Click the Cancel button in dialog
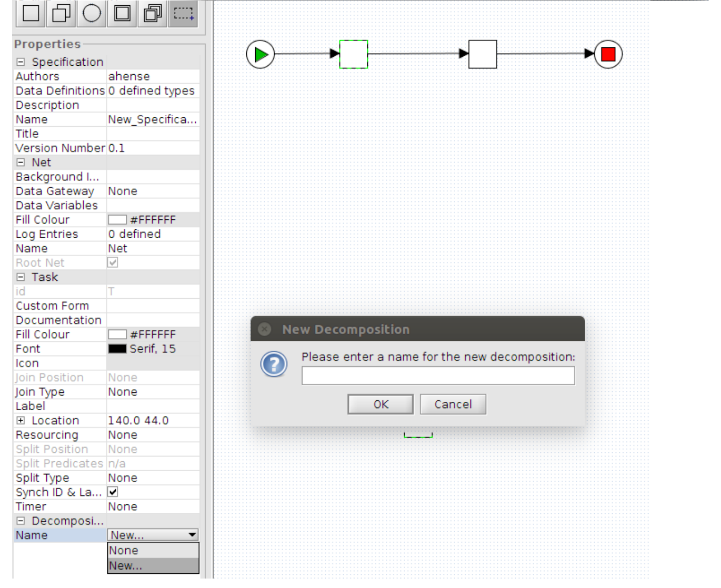Viewport: 721px width, 588px height. pyautogui.click(x=453, y=404)
